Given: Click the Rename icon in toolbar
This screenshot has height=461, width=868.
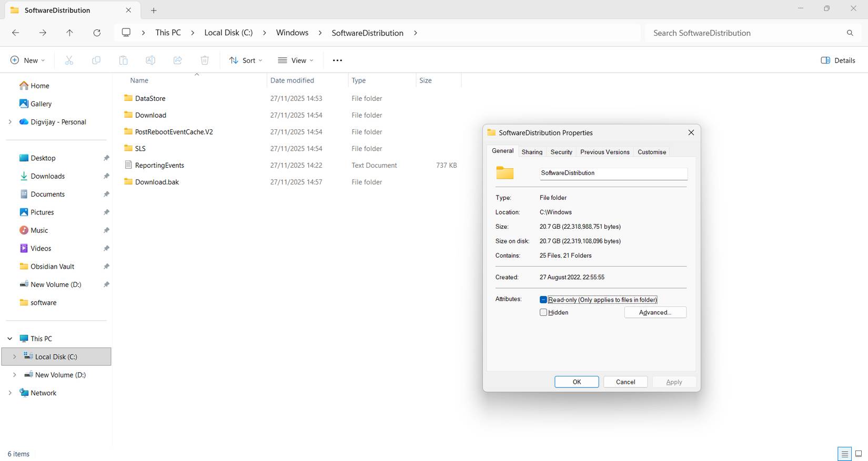Looking at the screenshot, I should pos(150,60).
